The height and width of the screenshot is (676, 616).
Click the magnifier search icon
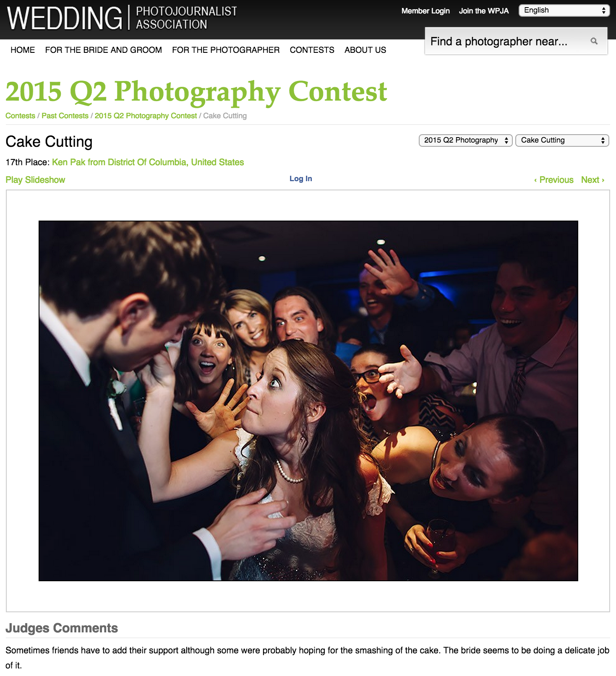tap(594, 41)
